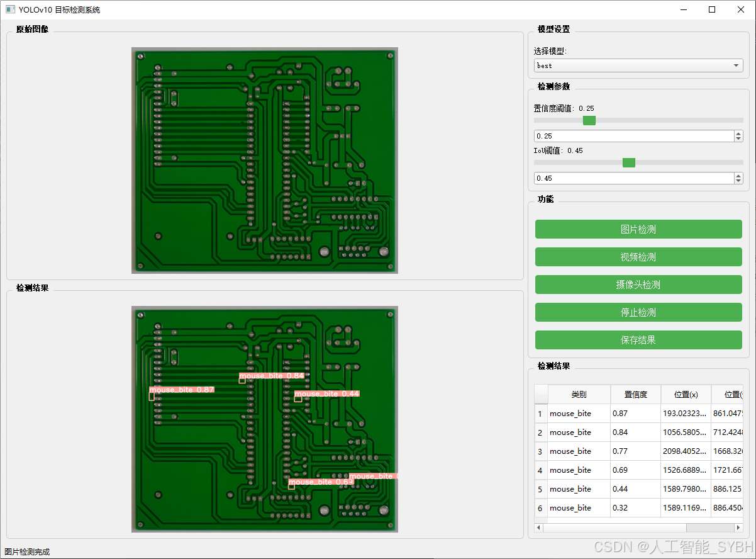Open the 选择模型 dropdown showing best
This screenshot has height=559, width=756.
pos(638,65)
